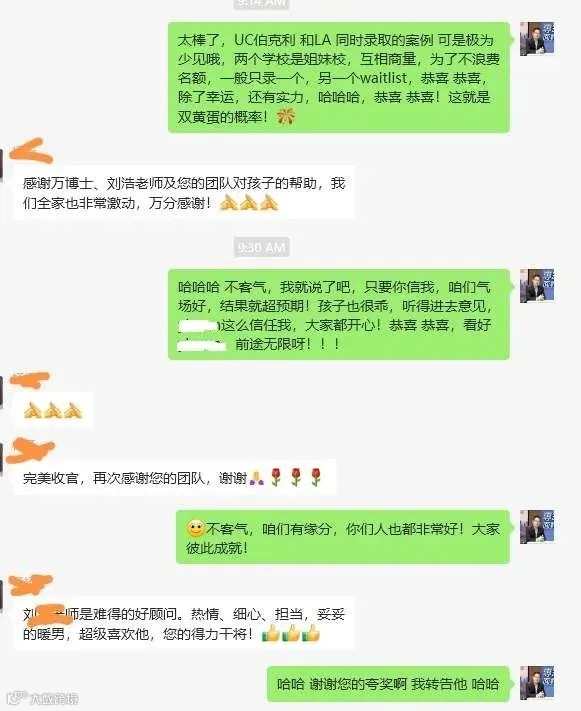This screenshot has height=711, width=581.
Task: Click the smiley emoji before 不客气
Action: [x=195, y=529]
